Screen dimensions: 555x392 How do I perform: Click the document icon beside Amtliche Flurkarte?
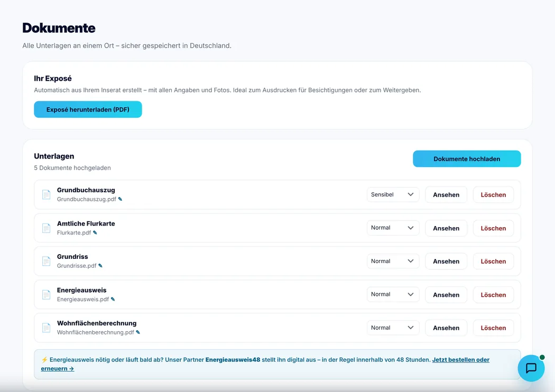click(47, 228)
